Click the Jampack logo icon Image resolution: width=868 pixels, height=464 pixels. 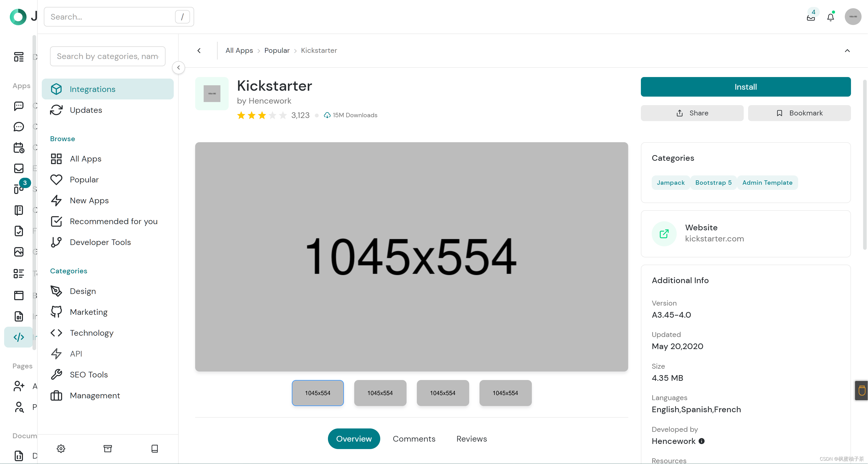[18, 16]
